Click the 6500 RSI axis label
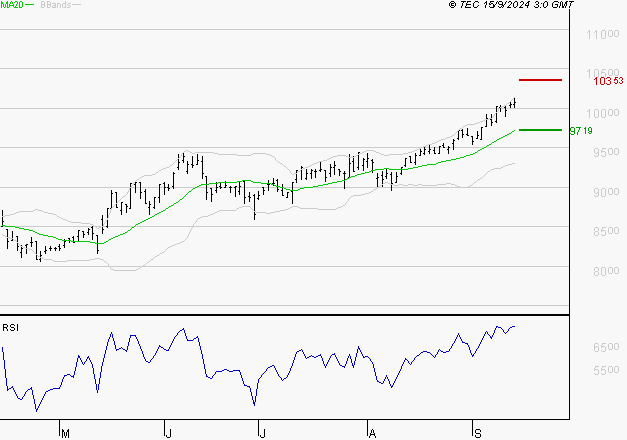 tap(606, 347)
